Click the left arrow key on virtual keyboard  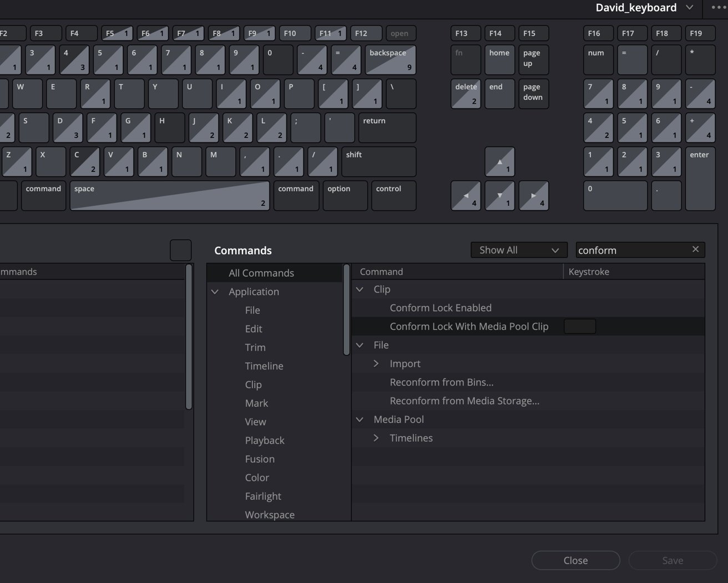pyautogui.click(x=466, y=196)
